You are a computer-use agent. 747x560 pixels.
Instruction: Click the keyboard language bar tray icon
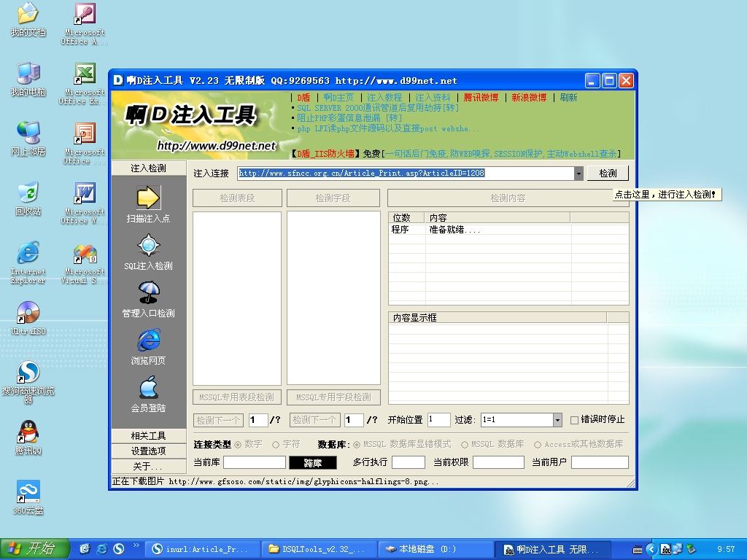click(x=638, y=550)
